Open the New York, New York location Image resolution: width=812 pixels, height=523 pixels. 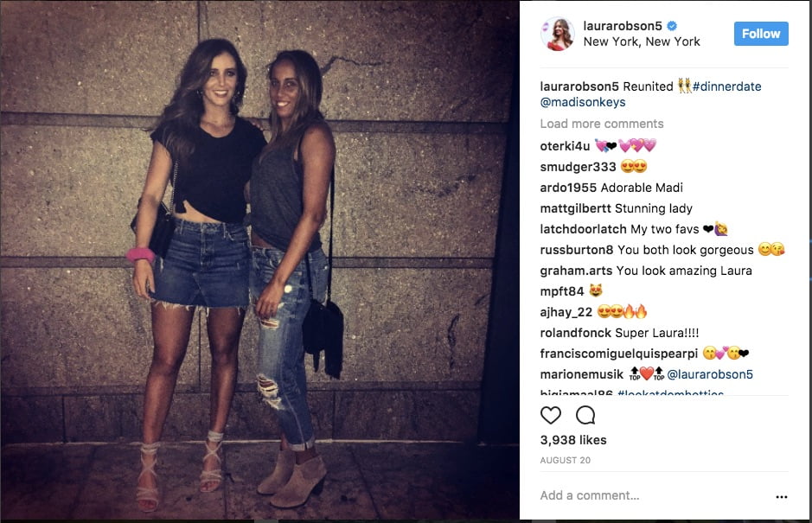point(642,41)
